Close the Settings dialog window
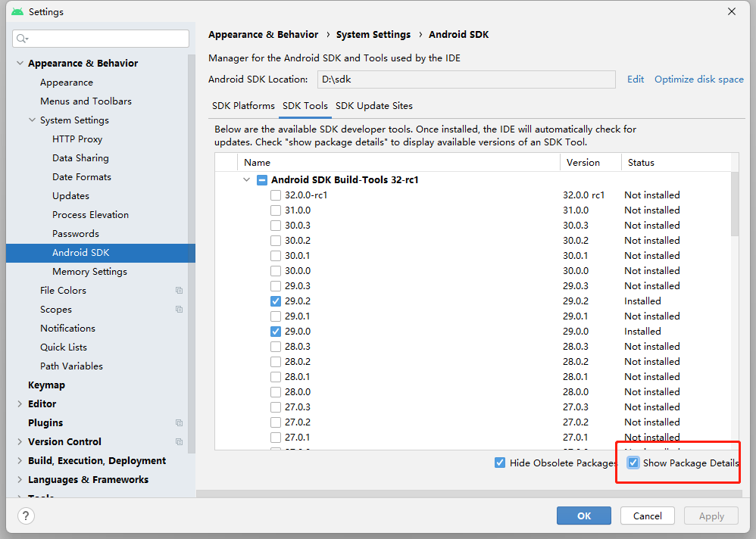 [732, 11]
